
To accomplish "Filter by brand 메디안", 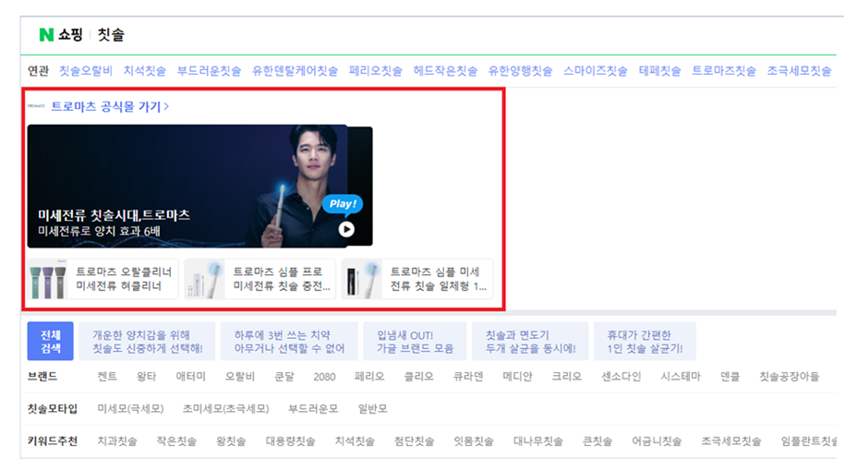I will 518,377.
